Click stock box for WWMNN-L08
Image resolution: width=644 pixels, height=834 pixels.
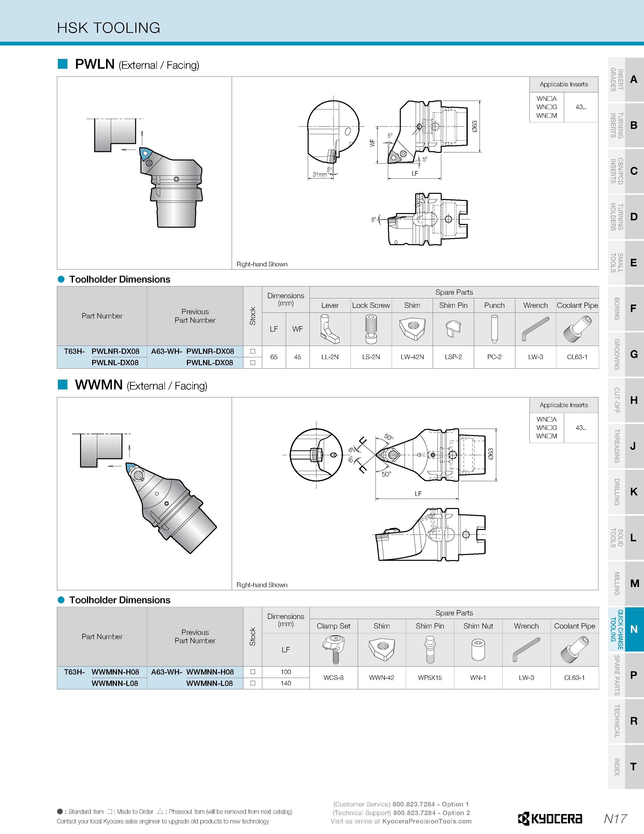coord(253,683)
